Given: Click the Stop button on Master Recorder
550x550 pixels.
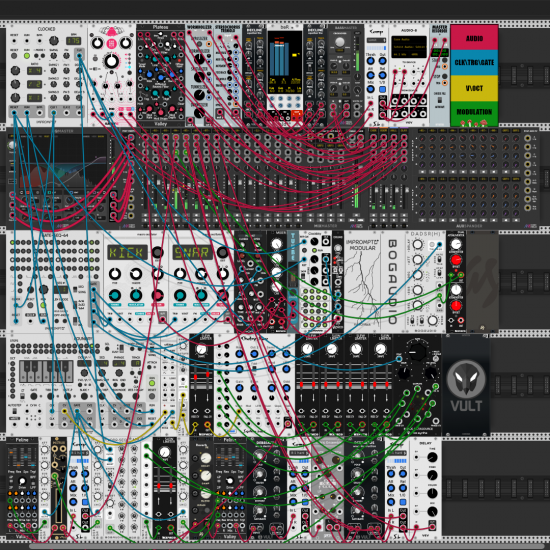Looking at the screenshot, I should (x=445, y=76).
